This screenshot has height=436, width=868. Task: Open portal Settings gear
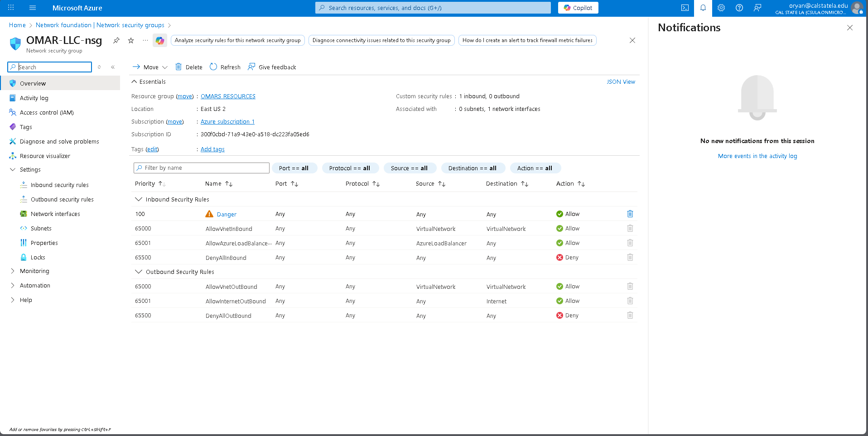tap(721, 8)
